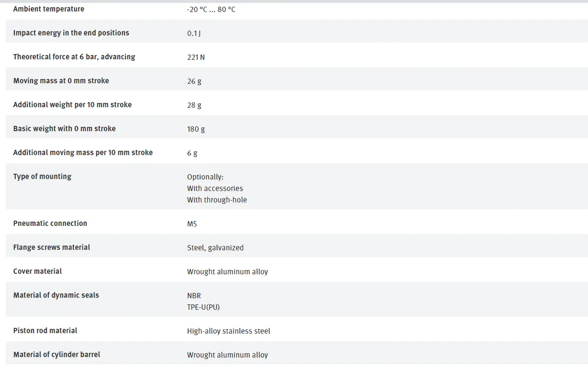This screenshot has height=370, width=588.
Task: Click the -20 °C ... 80 °C value
Action: click(x=211, y=9)
